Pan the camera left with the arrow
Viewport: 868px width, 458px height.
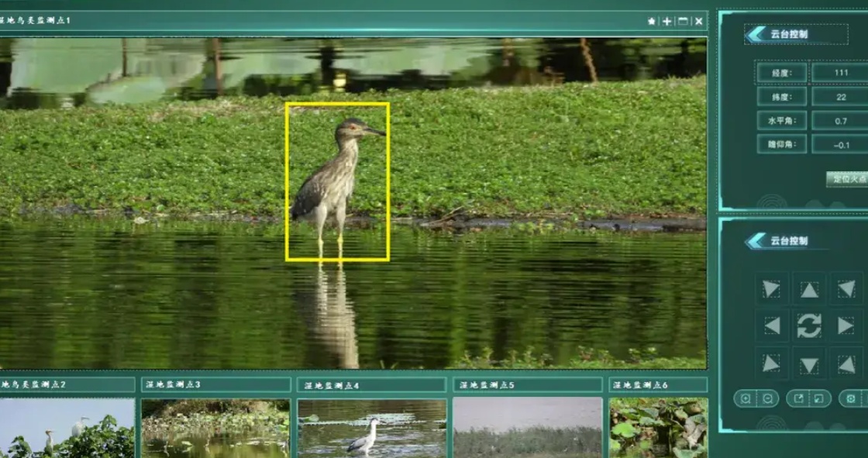click(x=772, y=325)
